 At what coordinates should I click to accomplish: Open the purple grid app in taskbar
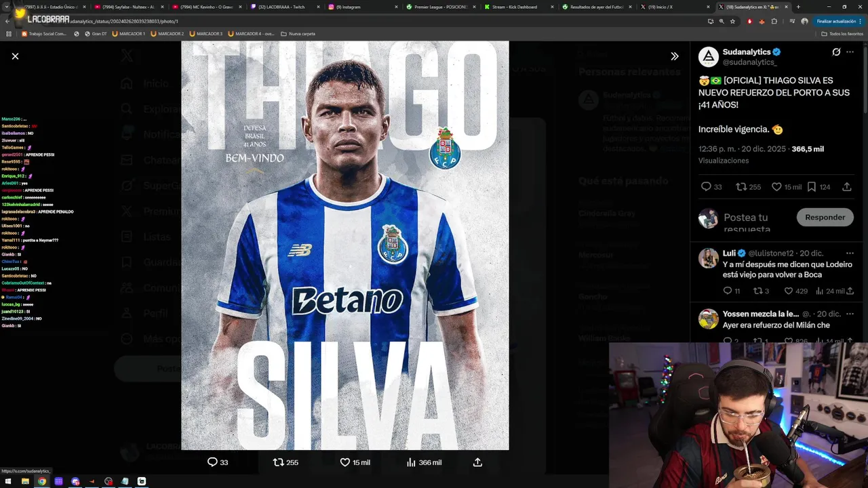(x=59, y=481)
